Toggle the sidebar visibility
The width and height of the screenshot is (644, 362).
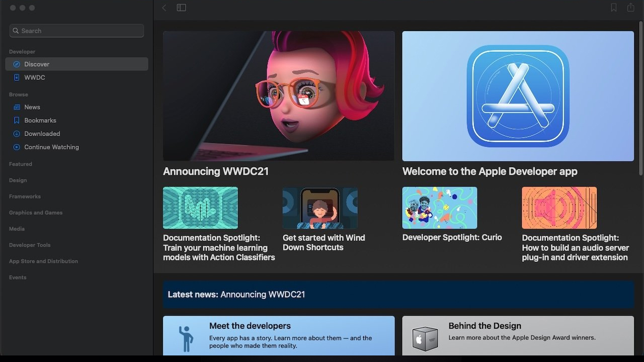[x=181, y=8]
